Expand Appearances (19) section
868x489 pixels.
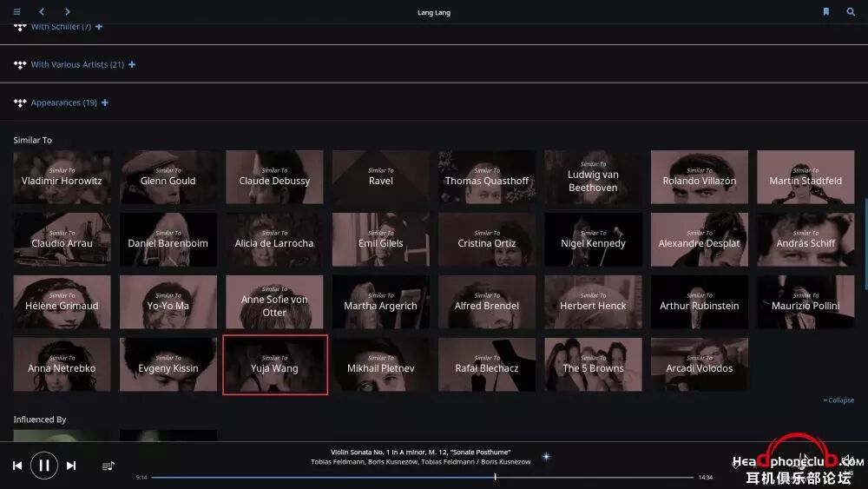click(x=69, y=102)
